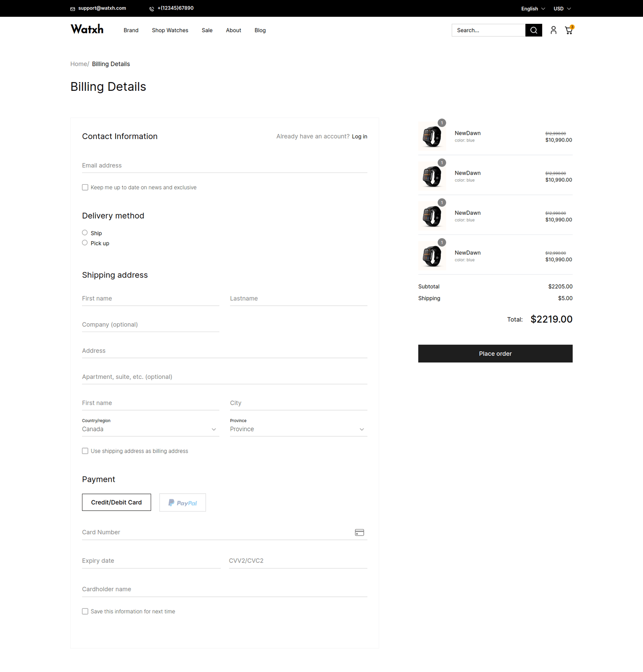Click the search magnifier icon button
Image resolution: width=643 pixels, height=672 pixels.
click(x=533, y=30)
